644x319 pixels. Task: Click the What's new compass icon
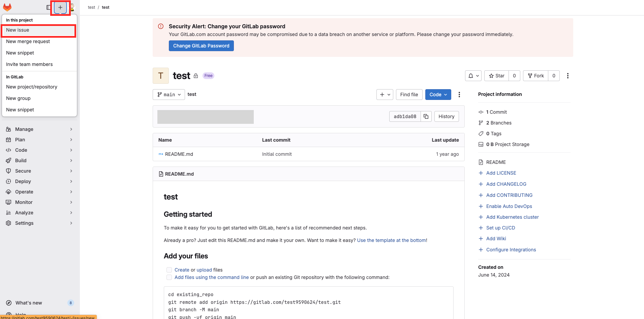coord(9,303)
